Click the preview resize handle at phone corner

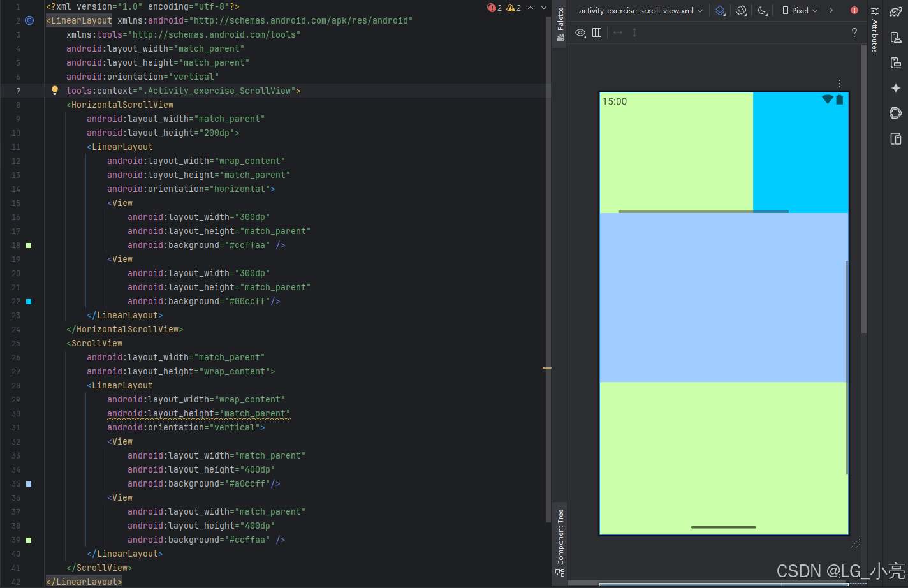tap(856, 542)
